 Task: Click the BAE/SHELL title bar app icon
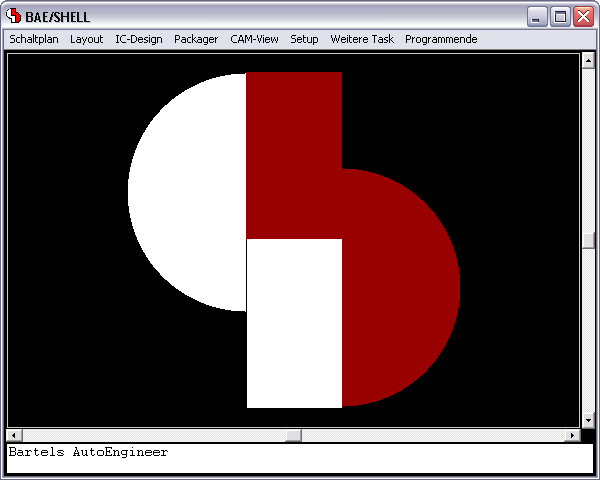coord(14,16)
